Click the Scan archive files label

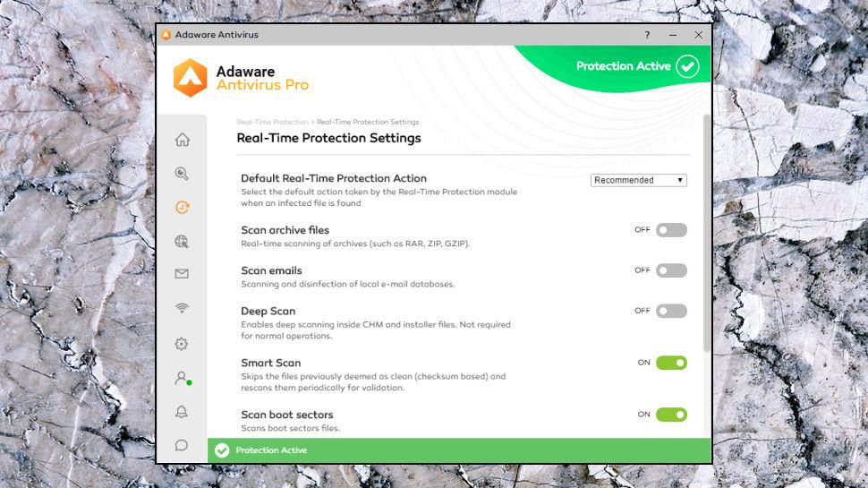[x=285, y=230]
